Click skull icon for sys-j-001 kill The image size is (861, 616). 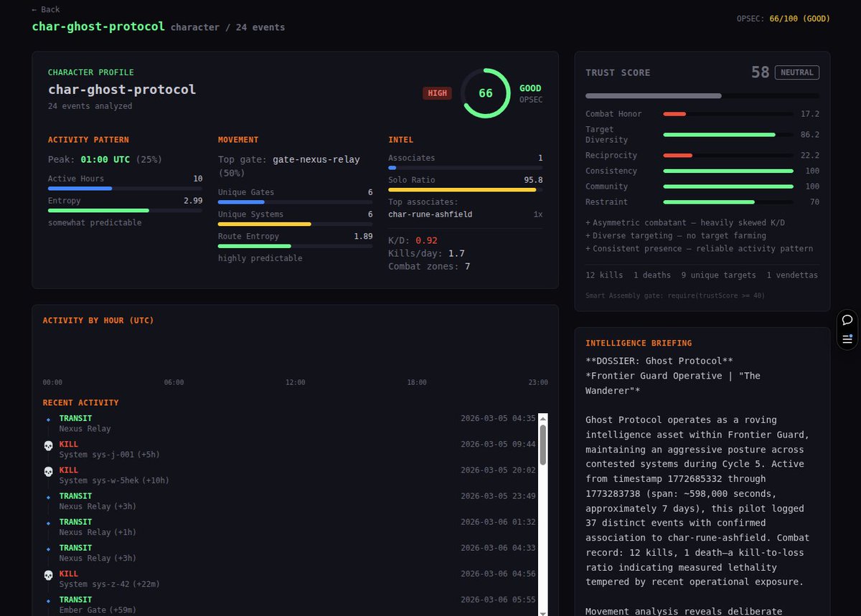(48, 446)
